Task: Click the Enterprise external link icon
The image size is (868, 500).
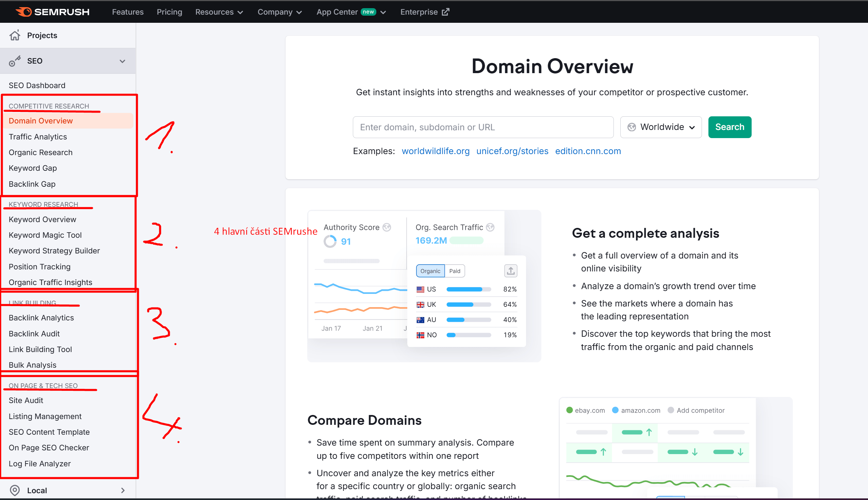Action: pos(445,12)
